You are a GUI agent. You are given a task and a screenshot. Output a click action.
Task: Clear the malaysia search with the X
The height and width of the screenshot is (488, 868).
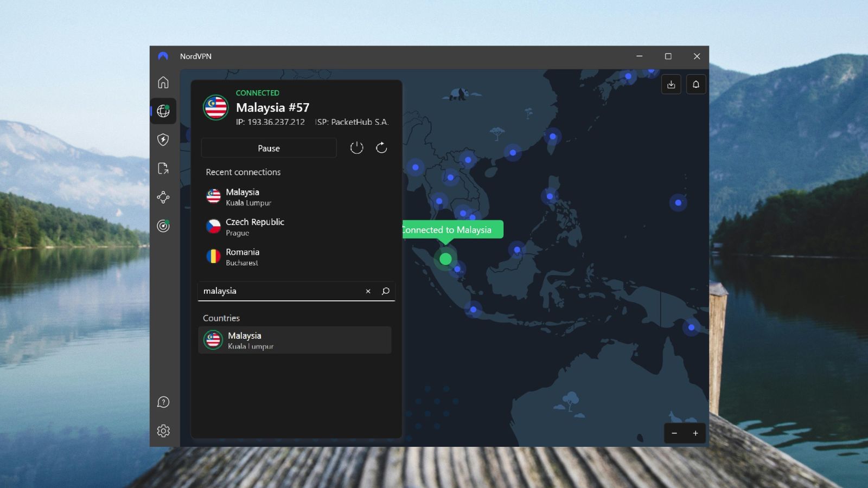[368, 291]
